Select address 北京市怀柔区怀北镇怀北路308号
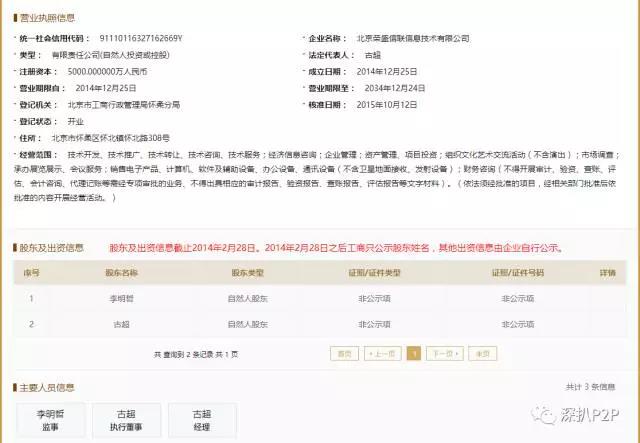The height and width of the screenshot is (443, 640). 111,138
